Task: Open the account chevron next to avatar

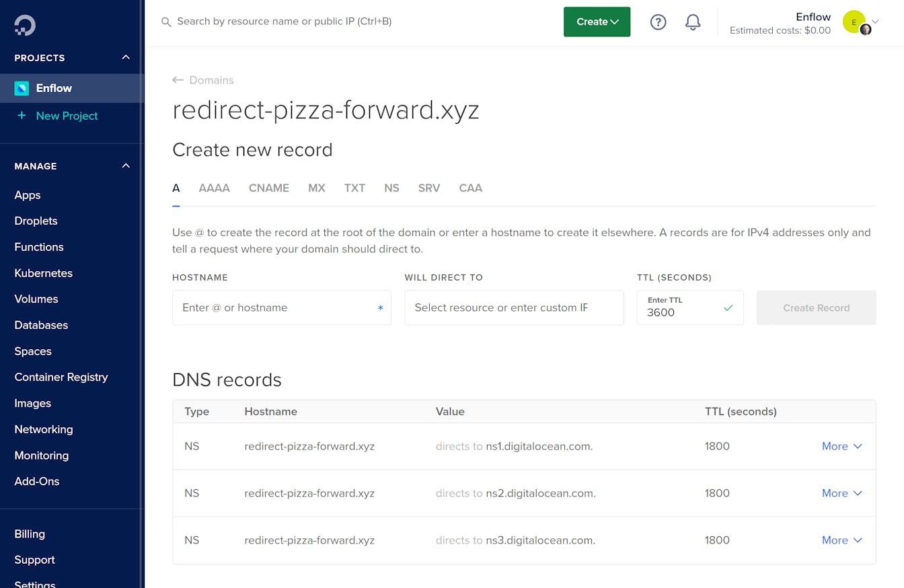Action: (874, 22)
